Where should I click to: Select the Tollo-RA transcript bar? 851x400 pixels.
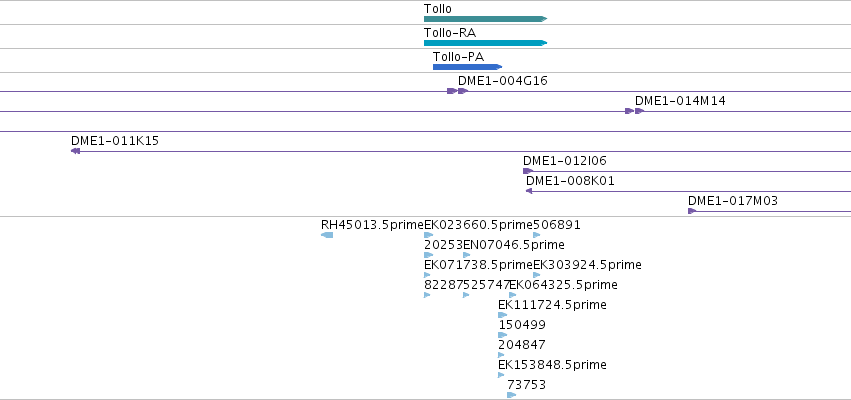(x=485, y=43)
